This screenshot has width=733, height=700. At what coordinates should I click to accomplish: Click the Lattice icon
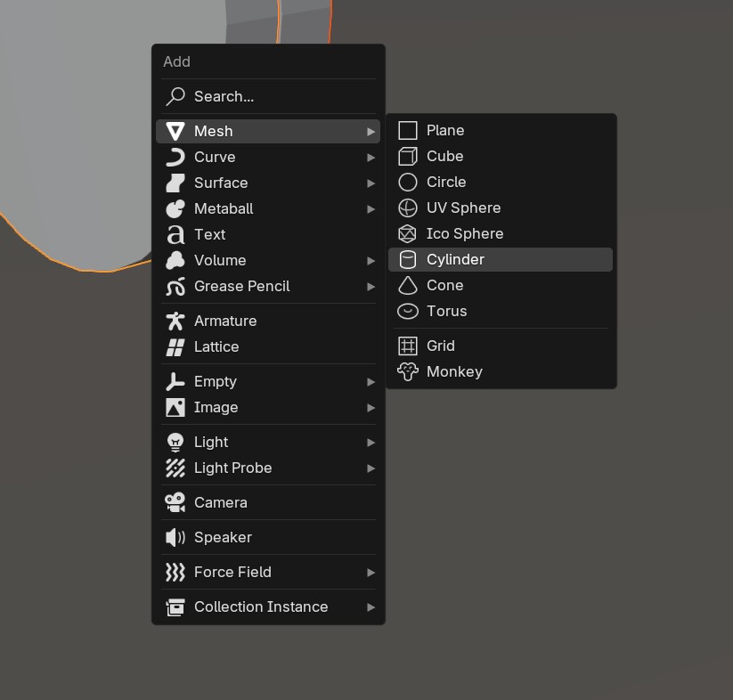(175, 346)
